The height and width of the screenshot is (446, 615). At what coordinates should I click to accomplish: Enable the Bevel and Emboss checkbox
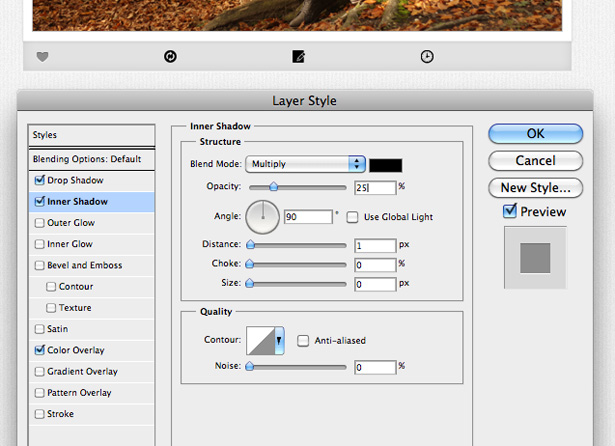(39, 265)
